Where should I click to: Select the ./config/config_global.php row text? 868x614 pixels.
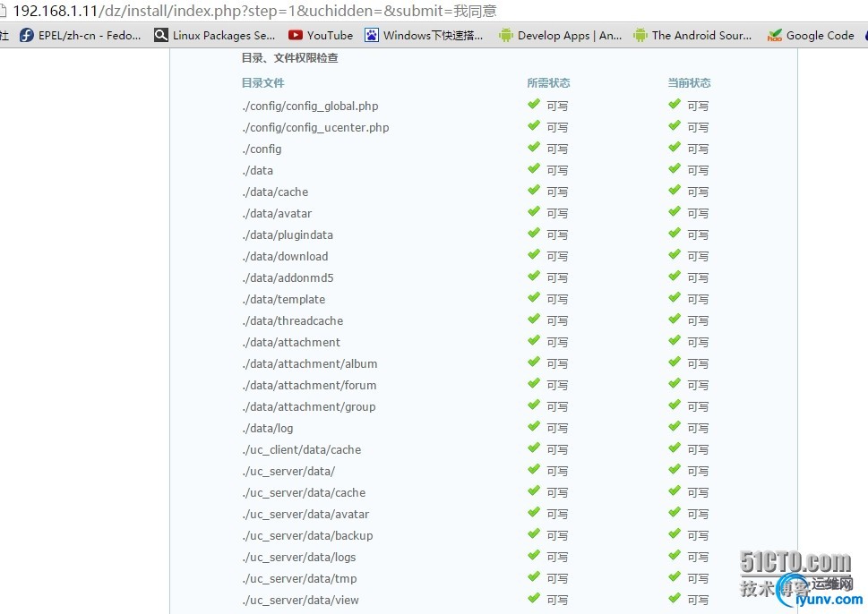310,107
